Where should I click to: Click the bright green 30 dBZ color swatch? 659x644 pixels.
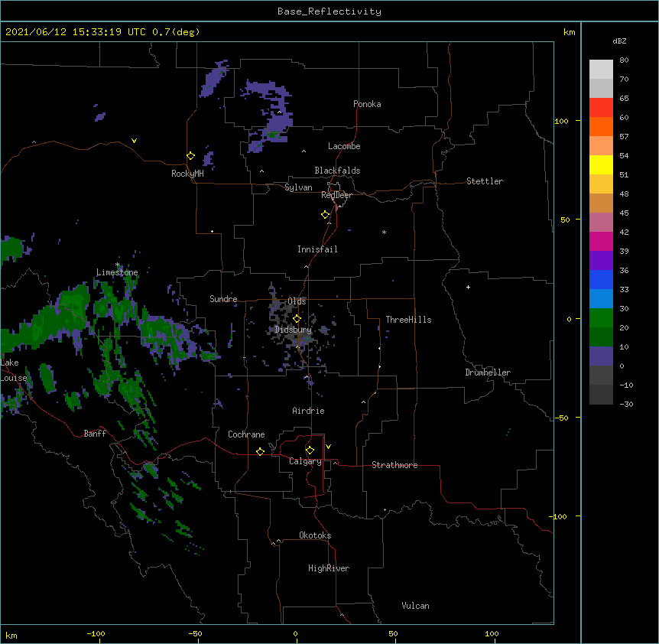click(x=601, y=318)
